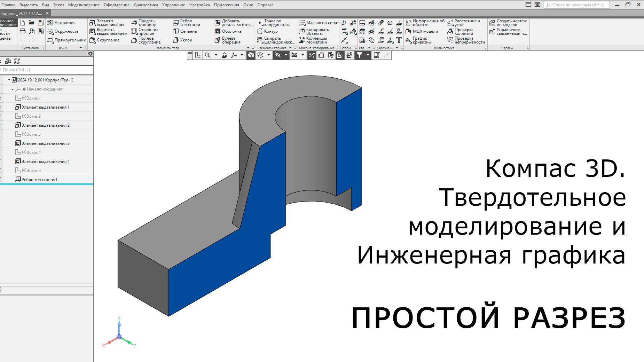The width and height of the screenshot is (644, 362).
Task: Toggle hidden objects display in view toolbar
Action: pos(278,55)
